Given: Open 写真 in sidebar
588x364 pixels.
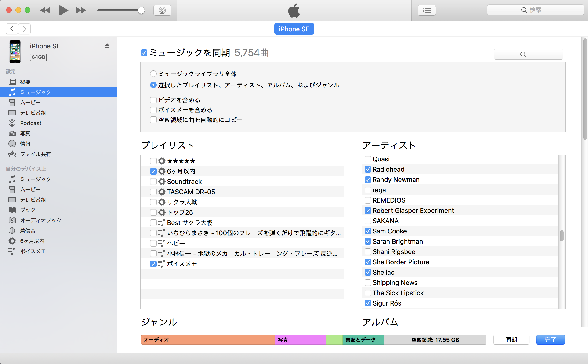Looking at the screenshot, I should [x=58, y=133].
